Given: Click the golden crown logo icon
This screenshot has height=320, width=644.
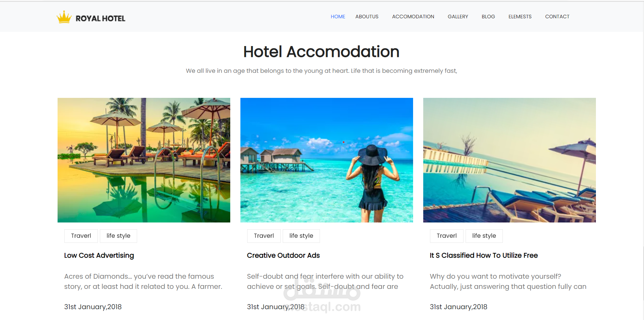Looking at the screenshot, I should pyautogui.click(x=64, y=17).
